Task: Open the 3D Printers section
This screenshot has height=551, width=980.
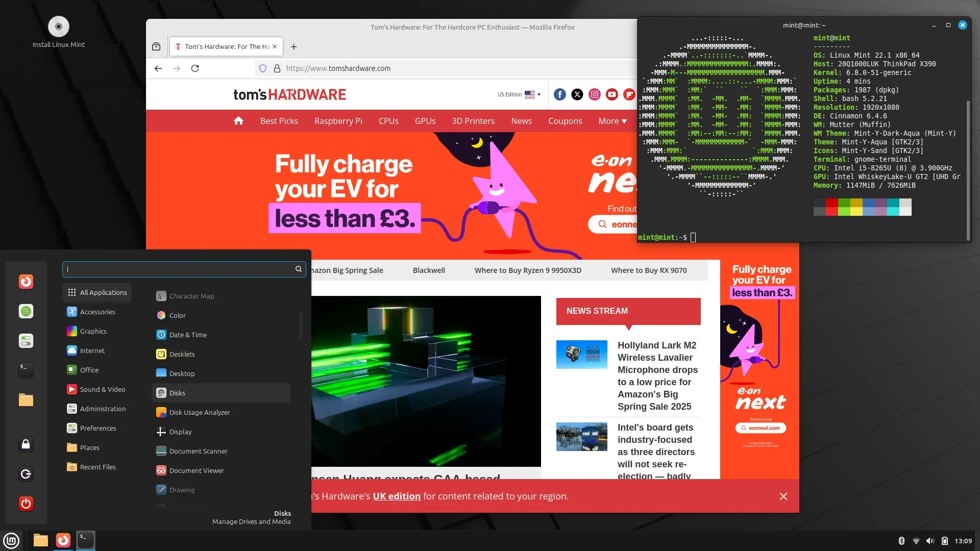Action: point(473,121)
